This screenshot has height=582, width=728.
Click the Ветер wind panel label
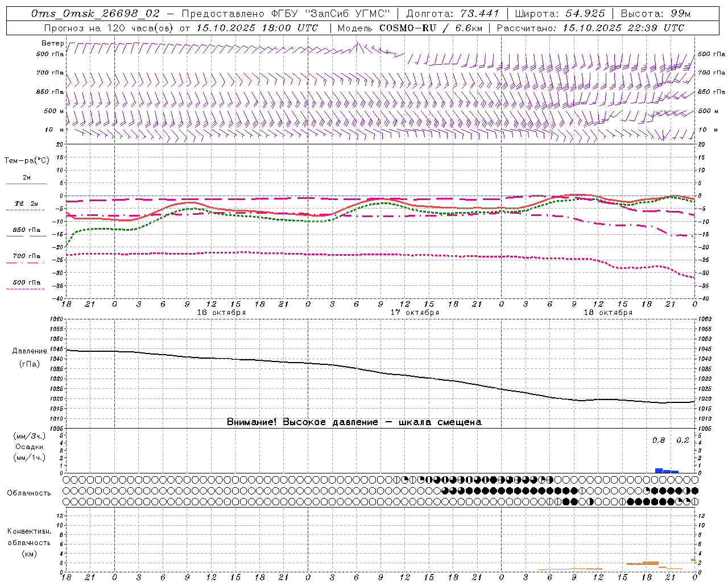tap(52, 43)
